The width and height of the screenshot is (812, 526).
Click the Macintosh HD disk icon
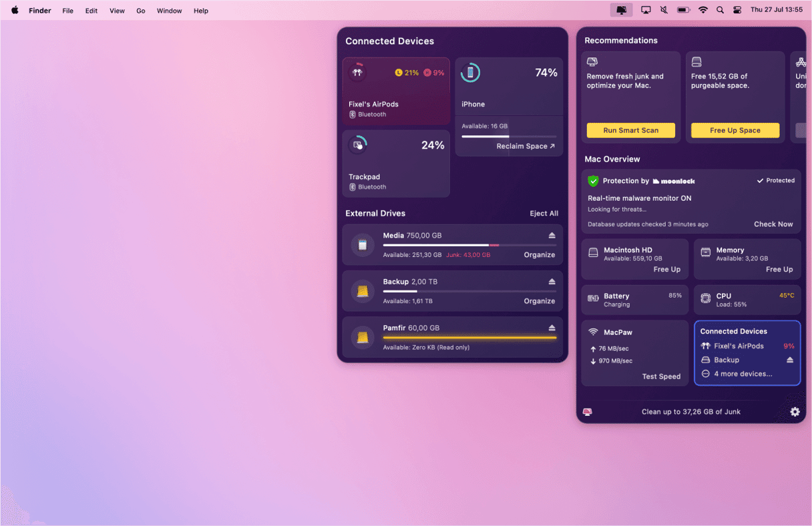click(593, 253)
